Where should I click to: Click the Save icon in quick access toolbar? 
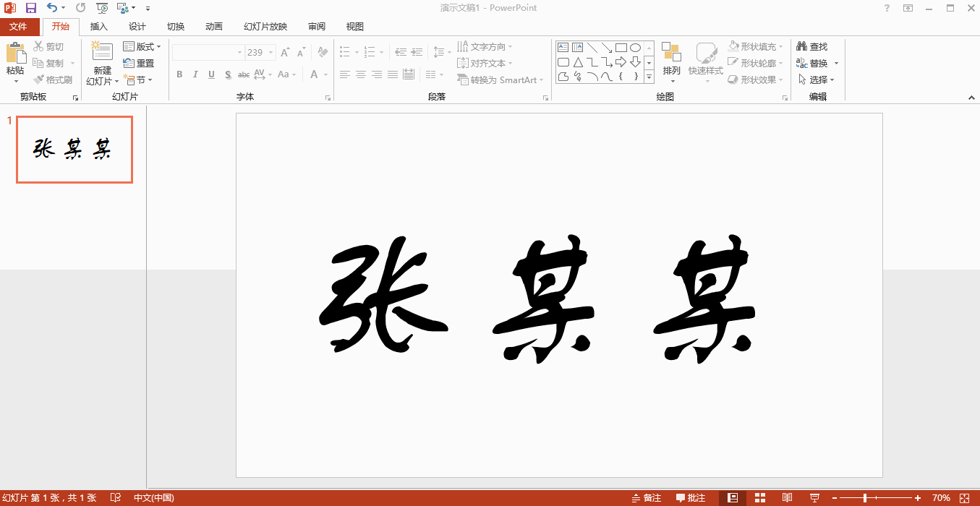click(30, 8)
